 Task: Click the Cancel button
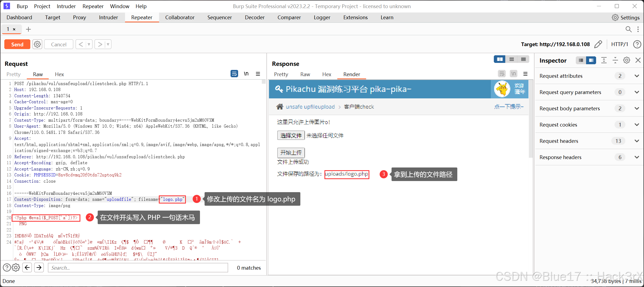(x=59, y=44)
